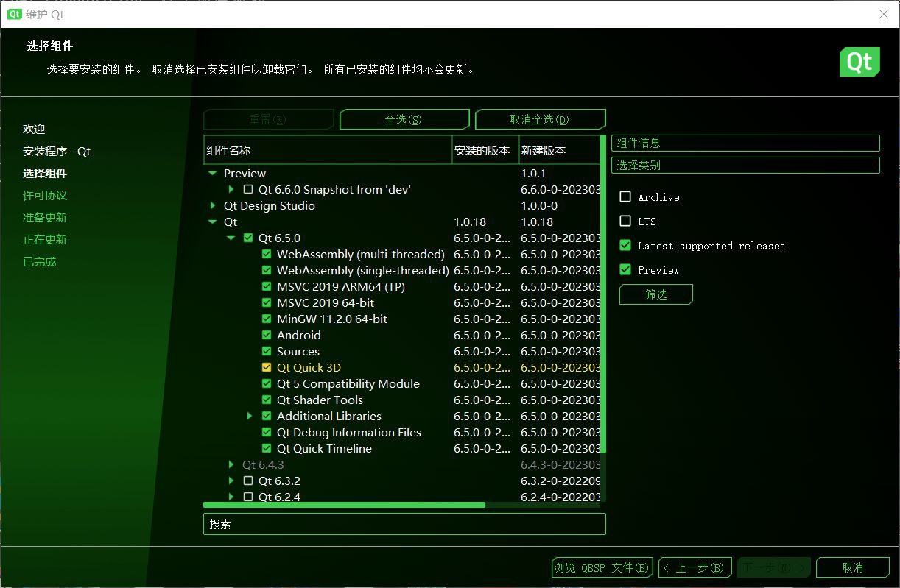The image size is (900, 588).
Task: Uncheck the Preview filter checkbox
Action: tap(625, 269)
